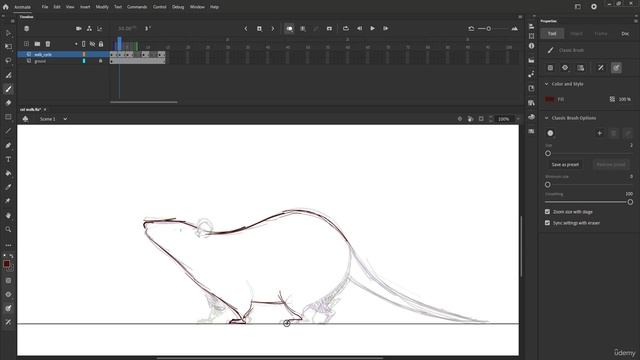Go to previous keyframe arrow
Screen dimensions: 640x360
click(246, 29)
